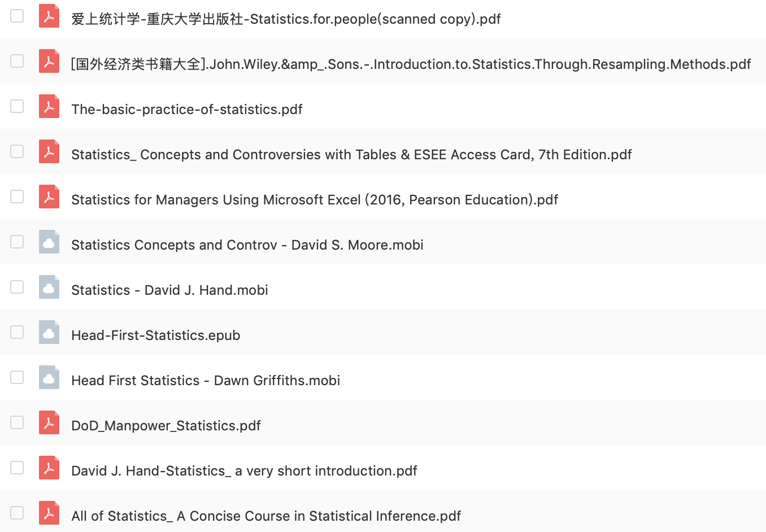This screenshot has height=532, width=766.
Task: Click PDF icon for the 爱上统计学 file
Action: [49, 16]
